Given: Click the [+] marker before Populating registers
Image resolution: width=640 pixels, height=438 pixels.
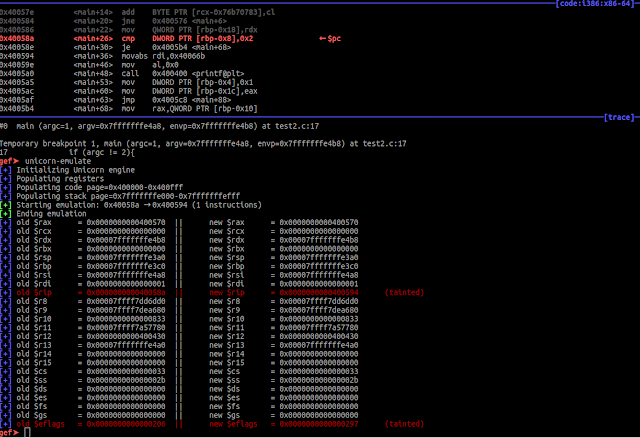Looking at the screenshot, I should (x=6, y=179).
